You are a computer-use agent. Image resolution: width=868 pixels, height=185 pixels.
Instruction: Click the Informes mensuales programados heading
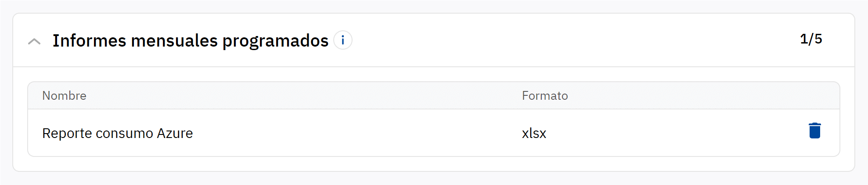(x=190, y=40)
